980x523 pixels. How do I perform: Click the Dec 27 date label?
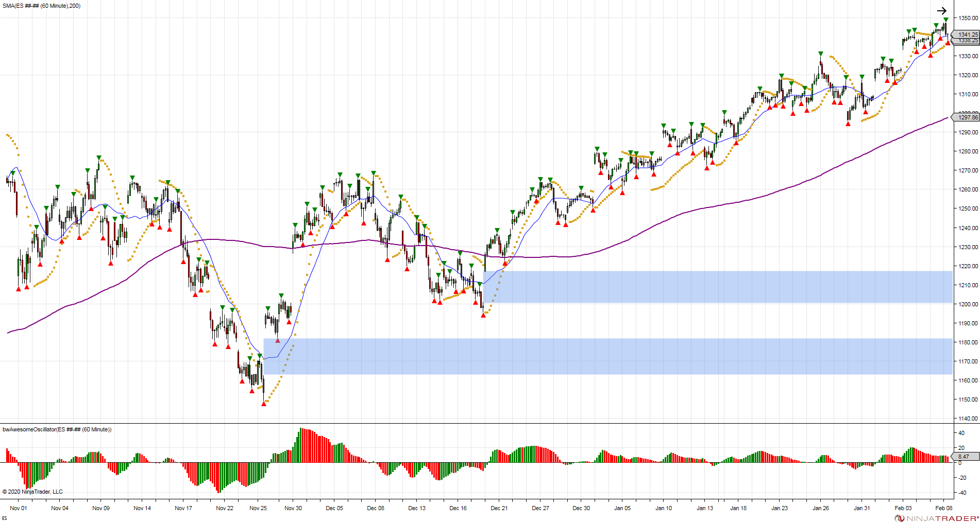click(x=540, y=508)
